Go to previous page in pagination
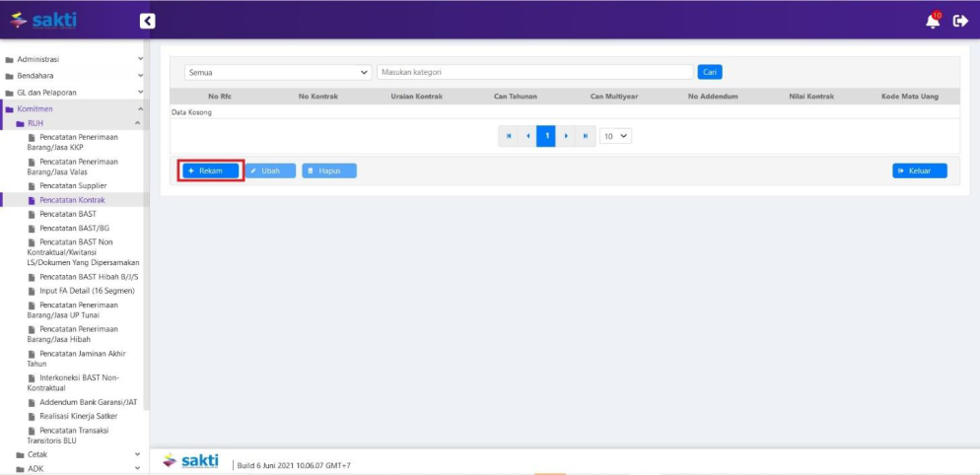The width and height of the screenshot is (980, 475). 527,136
